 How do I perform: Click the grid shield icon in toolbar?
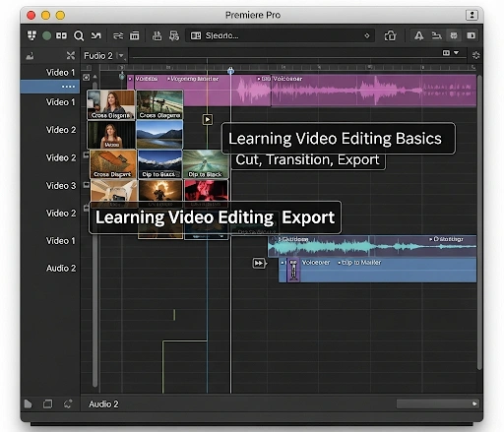click(31, 35)
